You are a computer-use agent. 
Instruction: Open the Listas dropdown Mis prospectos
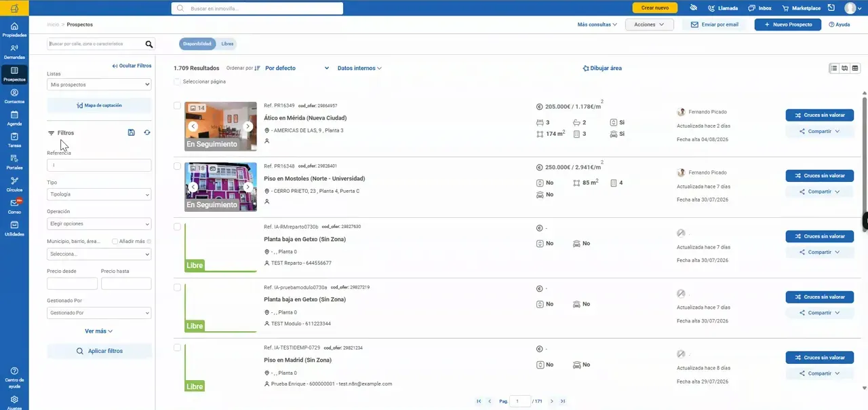99,85
